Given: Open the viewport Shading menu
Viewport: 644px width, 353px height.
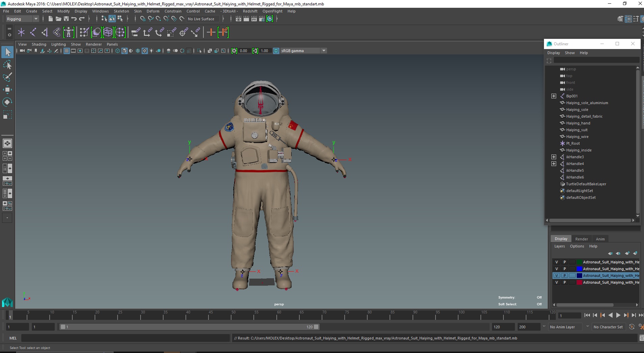Looking at the screenshot, I should 39,44.
